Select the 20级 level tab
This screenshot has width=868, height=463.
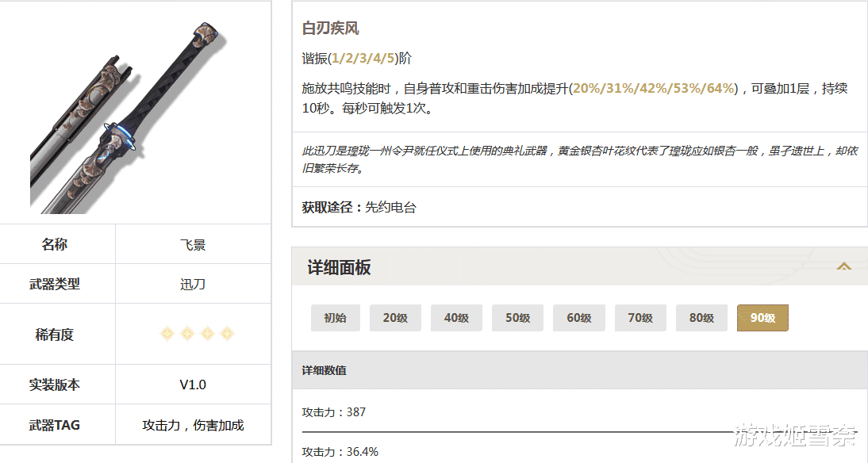click(x=395, y=318)
